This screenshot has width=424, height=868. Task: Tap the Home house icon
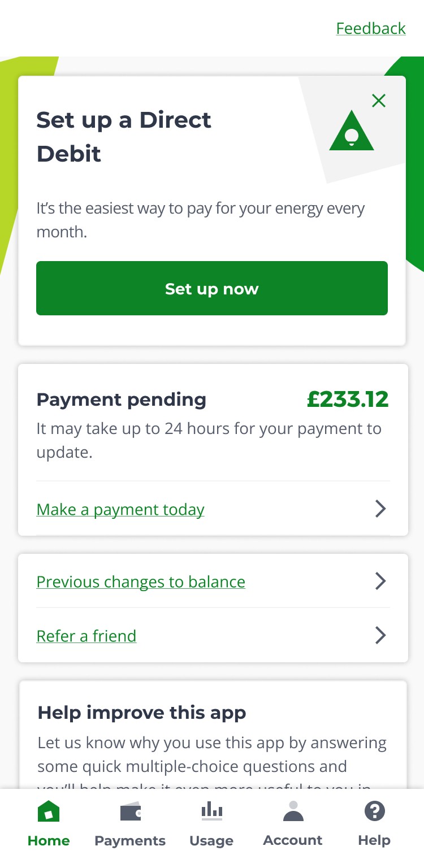point(49,811)
